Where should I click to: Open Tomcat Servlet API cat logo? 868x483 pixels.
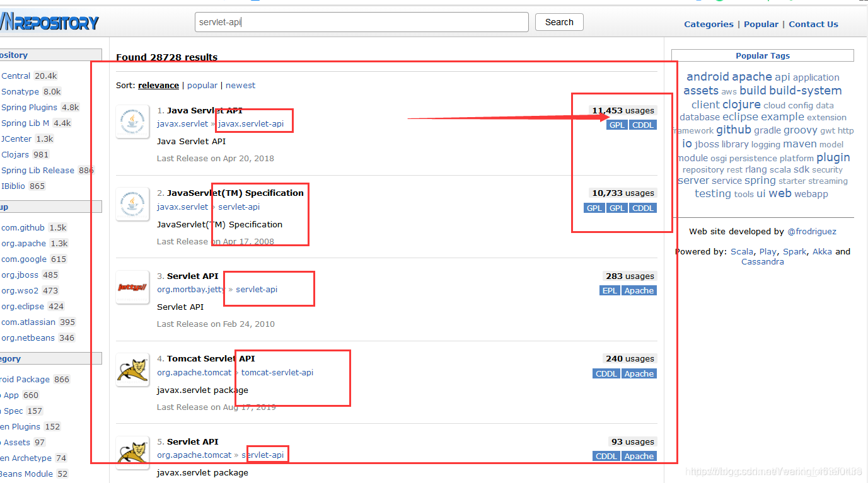coord(132,370)
